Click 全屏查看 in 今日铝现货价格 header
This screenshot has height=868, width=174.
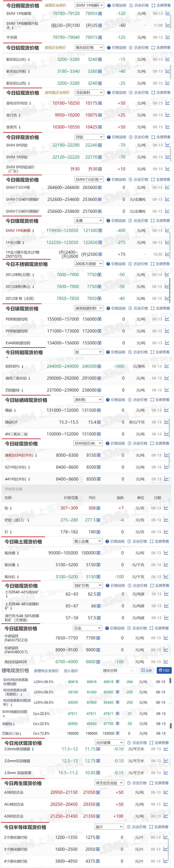point(161,48)
